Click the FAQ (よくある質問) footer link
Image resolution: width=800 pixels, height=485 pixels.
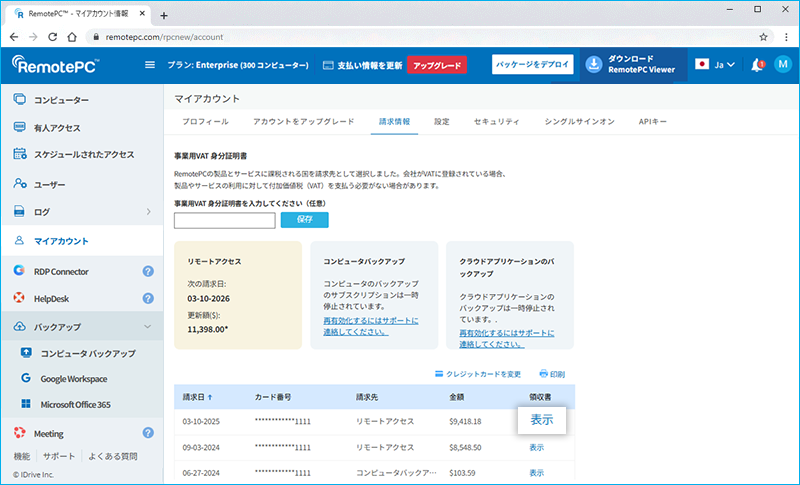(x=113, y=456)
